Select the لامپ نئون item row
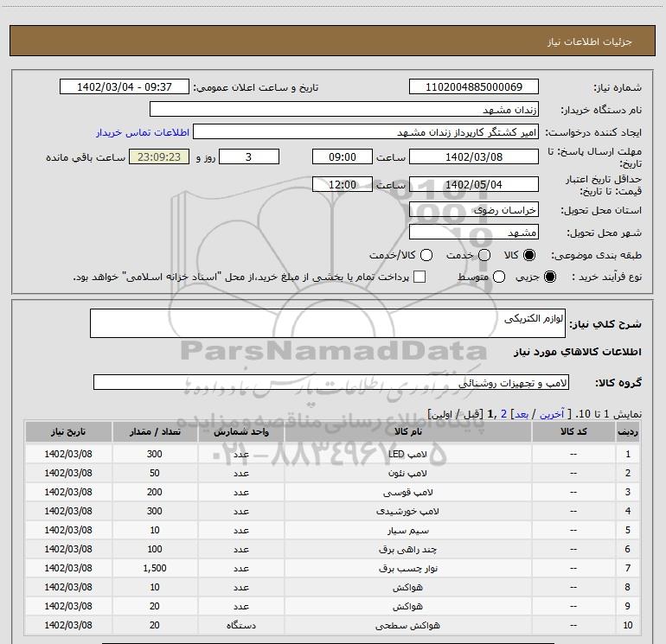 (x=332, y=473)
